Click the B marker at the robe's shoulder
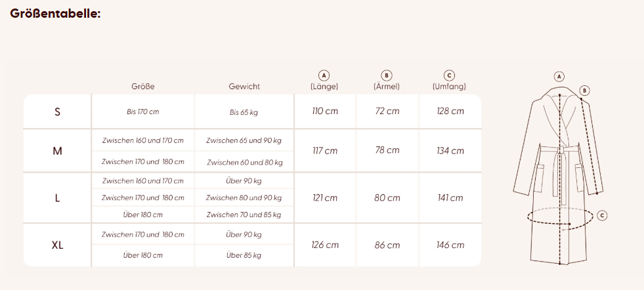The image size is (644, 290). [x=585, y=91]
